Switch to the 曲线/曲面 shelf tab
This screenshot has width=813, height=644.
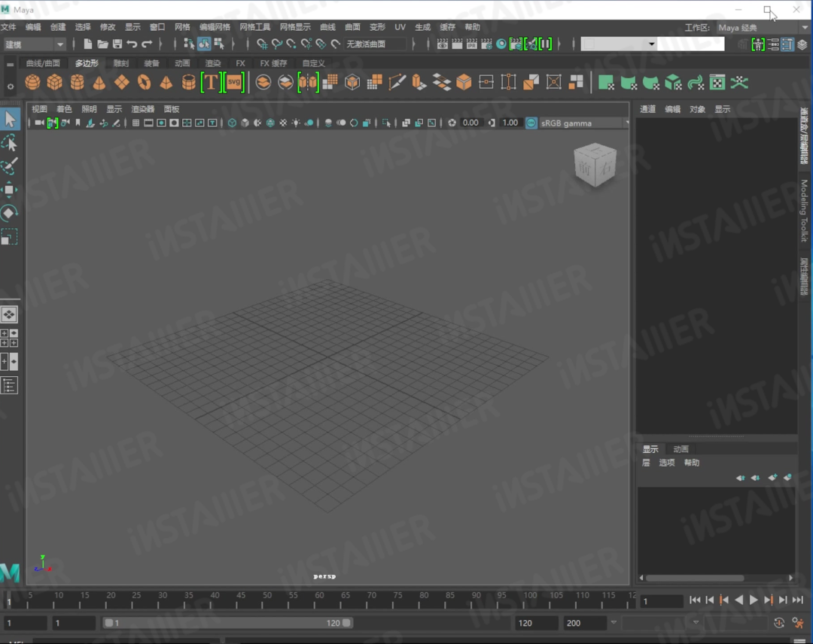click(x=43, y=63)
